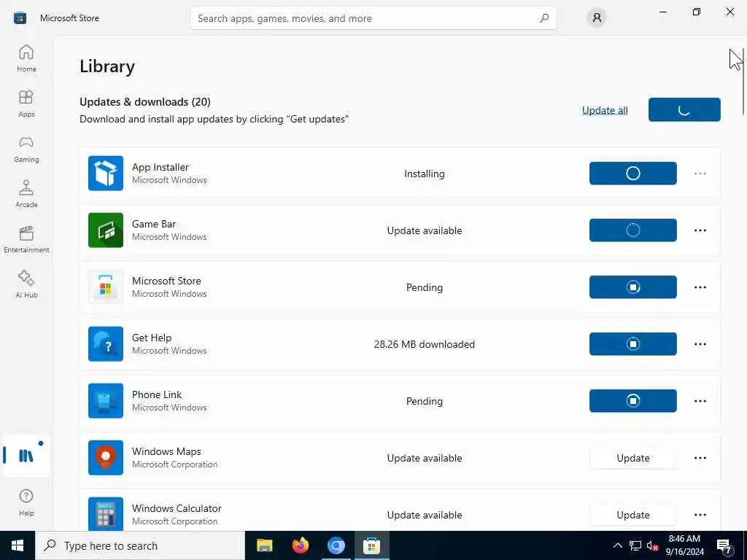Open more options for Phone Link
The image size is (747, 560).
point(700,401)
